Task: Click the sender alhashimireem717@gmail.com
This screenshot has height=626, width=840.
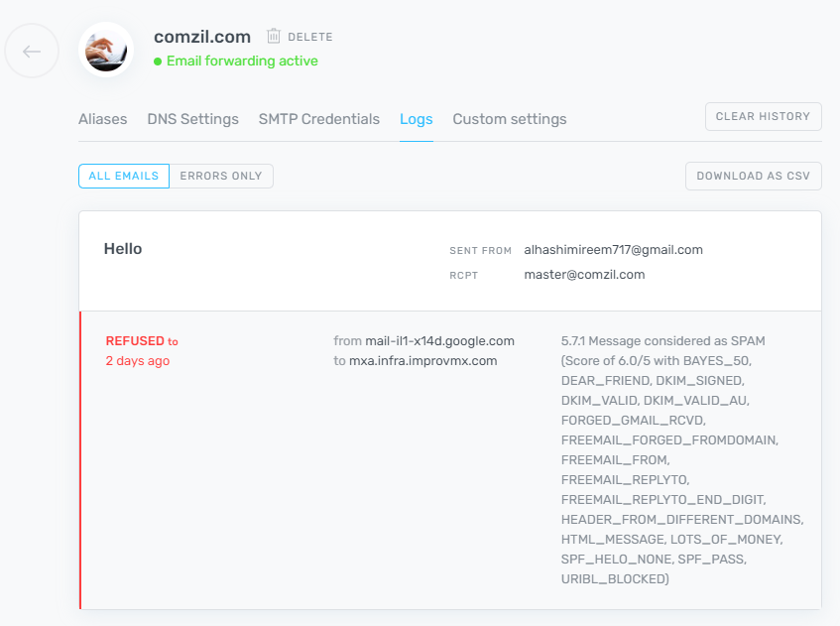Action: [614, 250]
